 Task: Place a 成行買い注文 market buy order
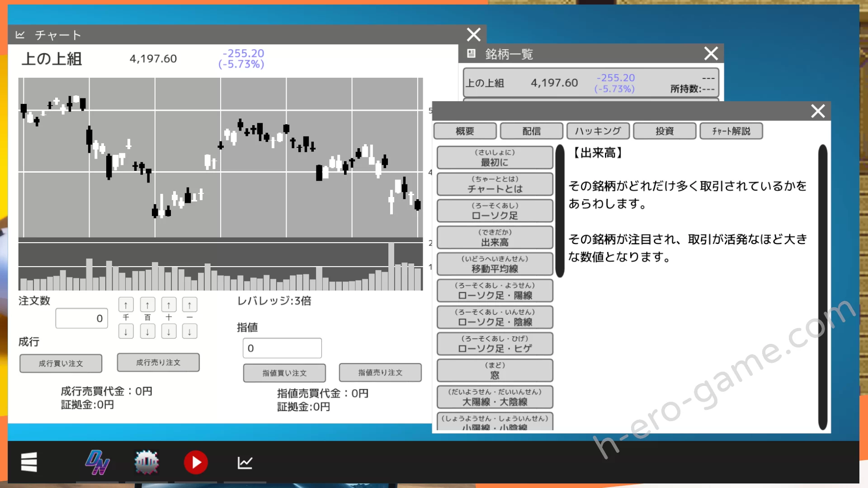[61, 363]
